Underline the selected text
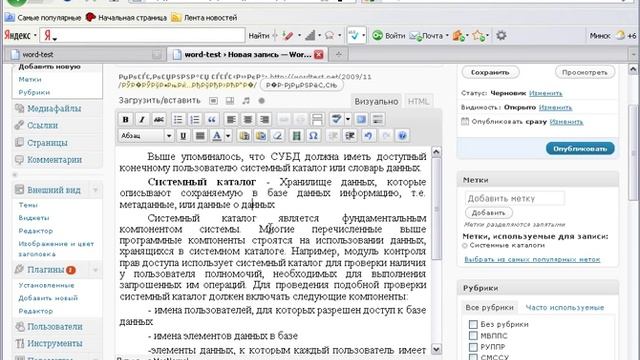Viewport: 640px width, 360px height. pos(183,136)
